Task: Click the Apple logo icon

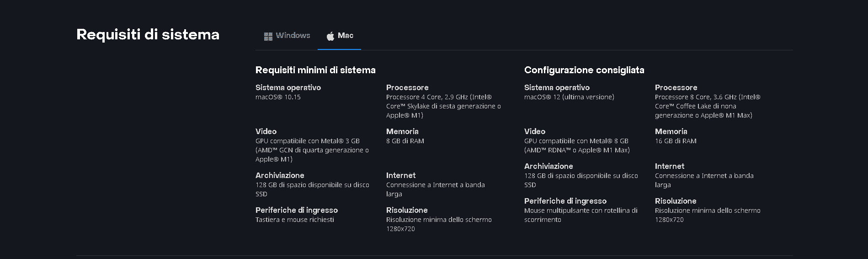Action: click(x=330, y=36)
